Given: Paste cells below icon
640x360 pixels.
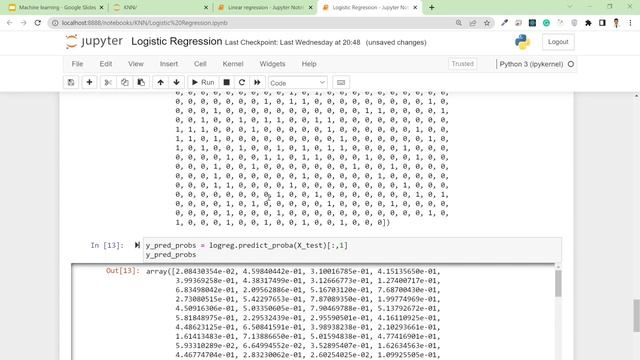Looking at the screenshot, I should pos(141,82).
